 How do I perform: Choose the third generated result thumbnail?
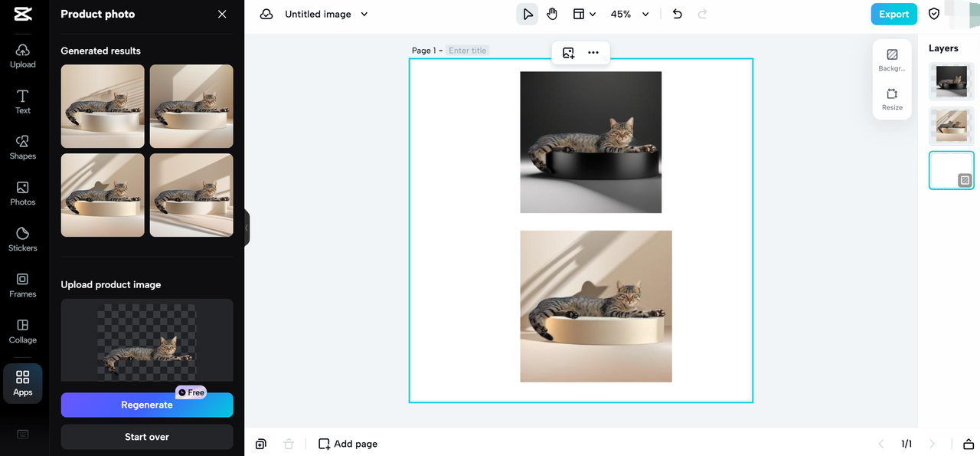coord(103,195)
